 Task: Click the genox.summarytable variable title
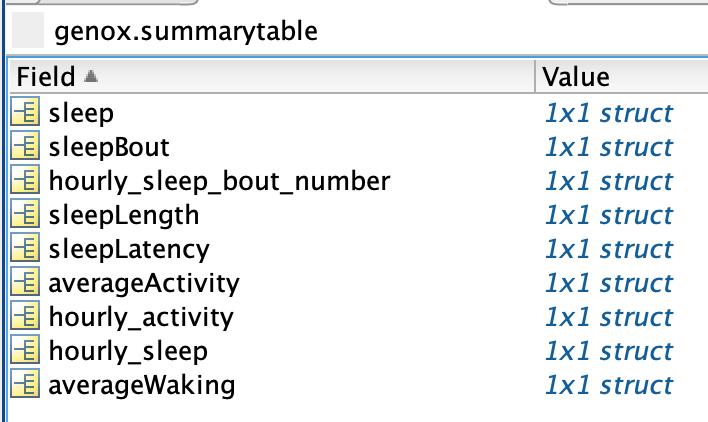186,31
